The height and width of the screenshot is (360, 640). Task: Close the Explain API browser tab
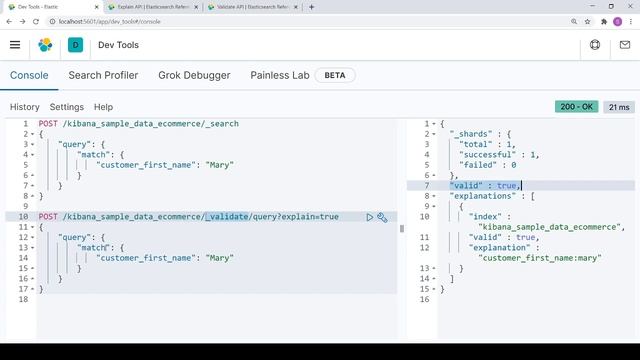tap(196, 7)
